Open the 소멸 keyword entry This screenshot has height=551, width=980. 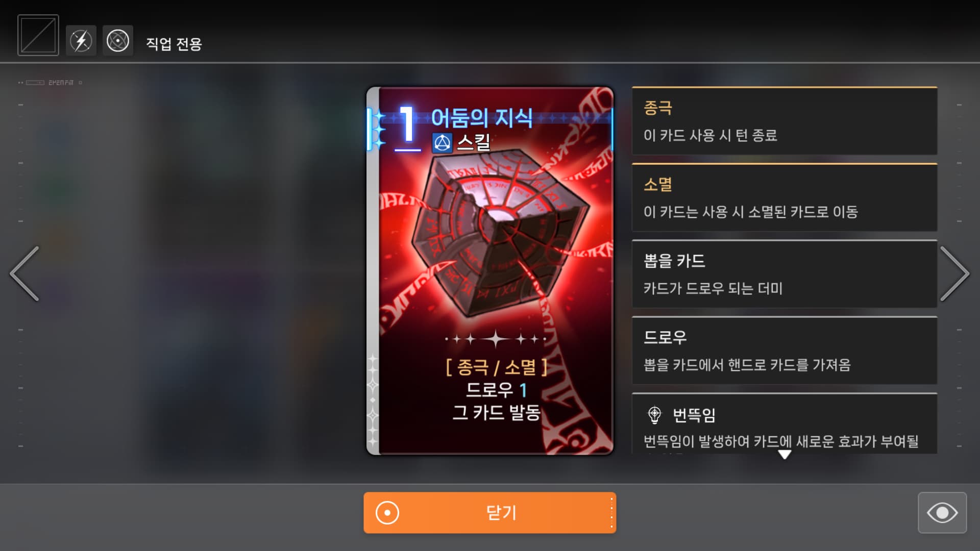click(x=785, y=197)
